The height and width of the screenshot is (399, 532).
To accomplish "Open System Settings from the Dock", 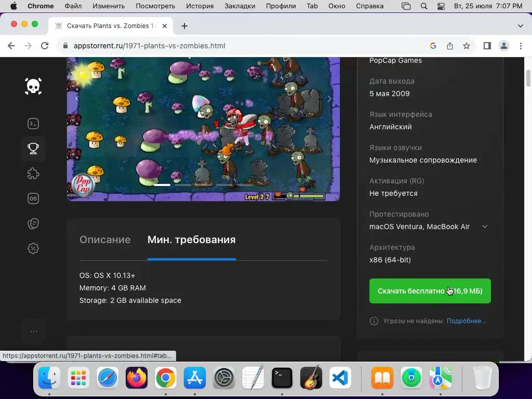I will point(224,378).
